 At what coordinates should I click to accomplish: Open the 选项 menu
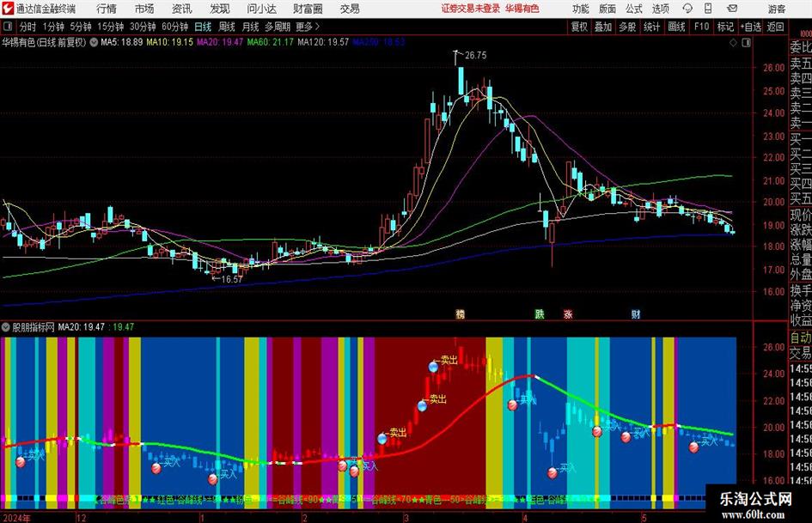pyautogui.click(x=660, y=9)
